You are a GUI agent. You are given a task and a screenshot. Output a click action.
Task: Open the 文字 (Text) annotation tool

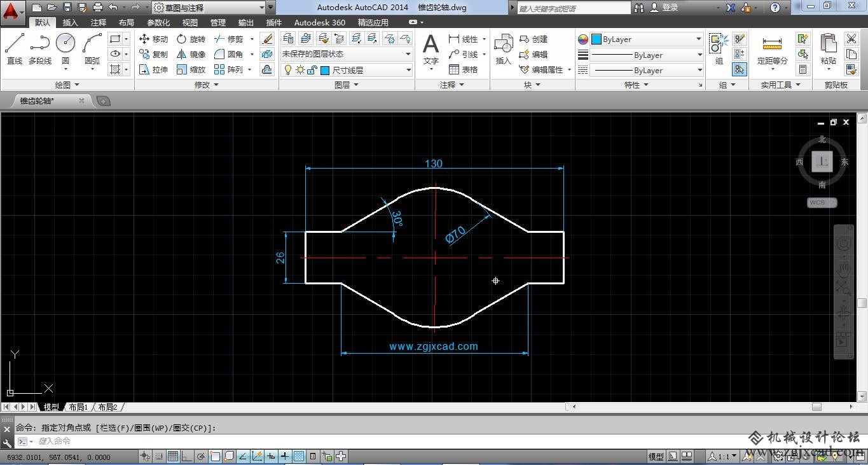click(431, 50)
